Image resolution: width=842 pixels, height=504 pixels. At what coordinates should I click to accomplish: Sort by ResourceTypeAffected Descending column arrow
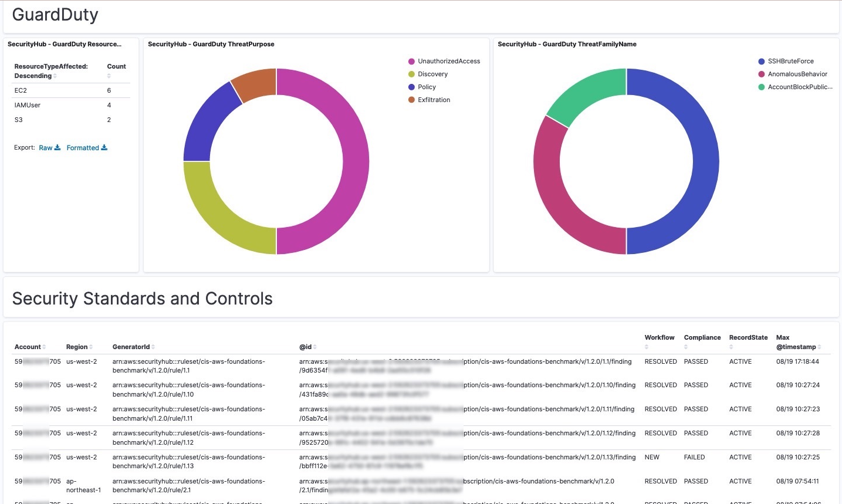pyautogui.click(x=55, y=76)
